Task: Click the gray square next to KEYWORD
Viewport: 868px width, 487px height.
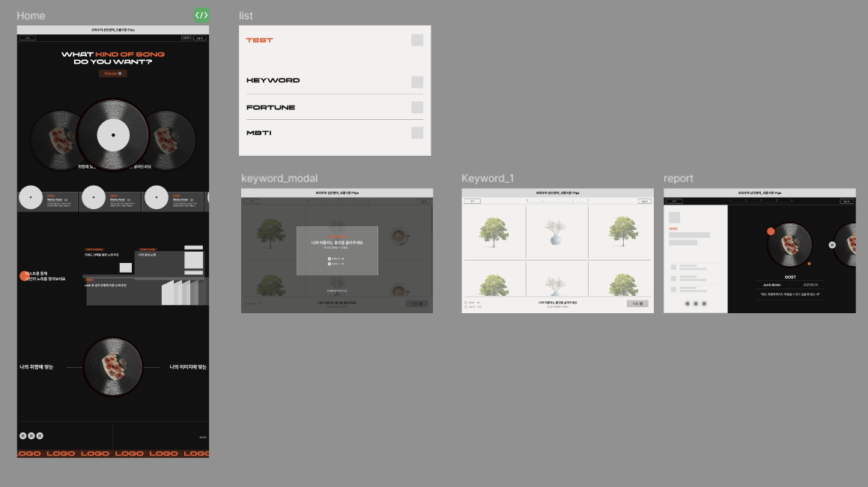Action: coord(417,82)
